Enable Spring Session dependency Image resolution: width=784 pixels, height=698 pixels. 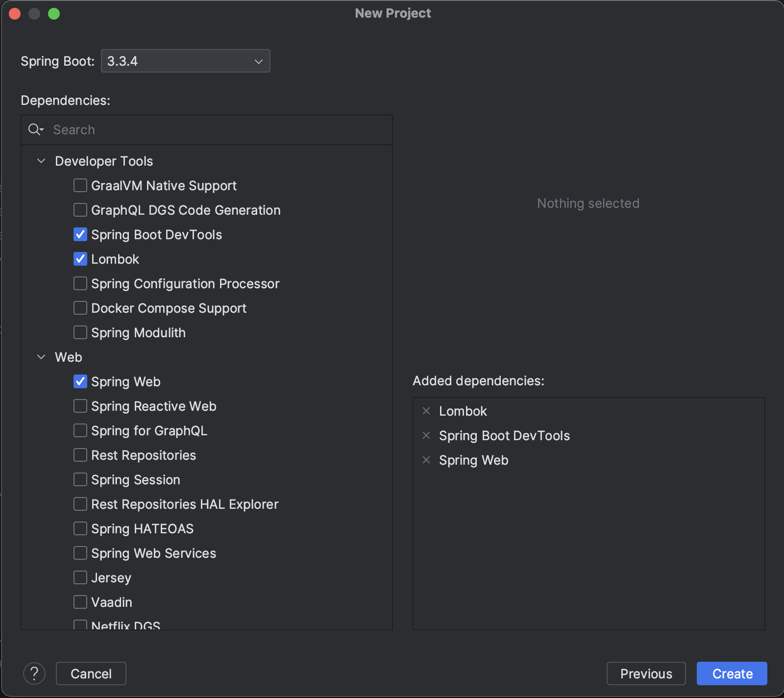80,479
